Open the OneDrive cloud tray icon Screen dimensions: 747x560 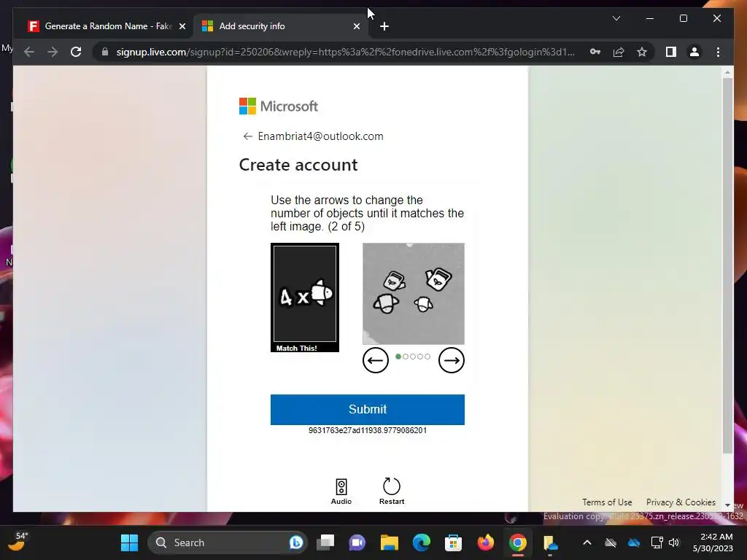click(634, 542)
